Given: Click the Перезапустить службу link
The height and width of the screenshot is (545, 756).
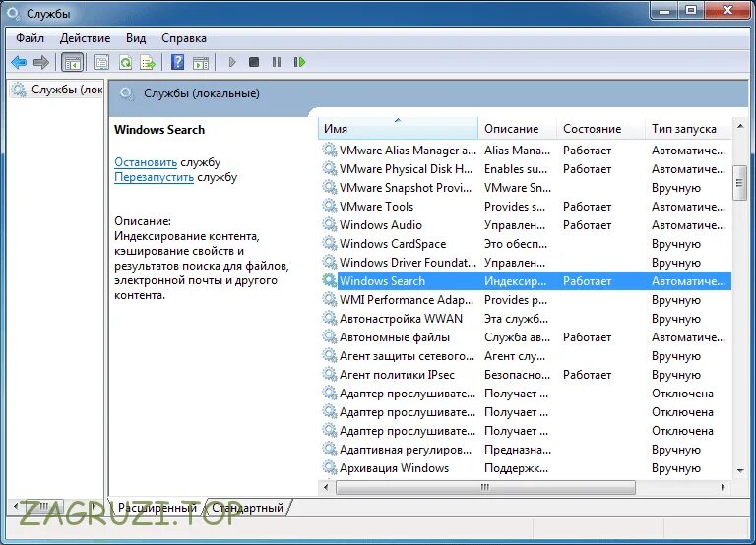Looking at the screenshot, I should coord(154,177).
